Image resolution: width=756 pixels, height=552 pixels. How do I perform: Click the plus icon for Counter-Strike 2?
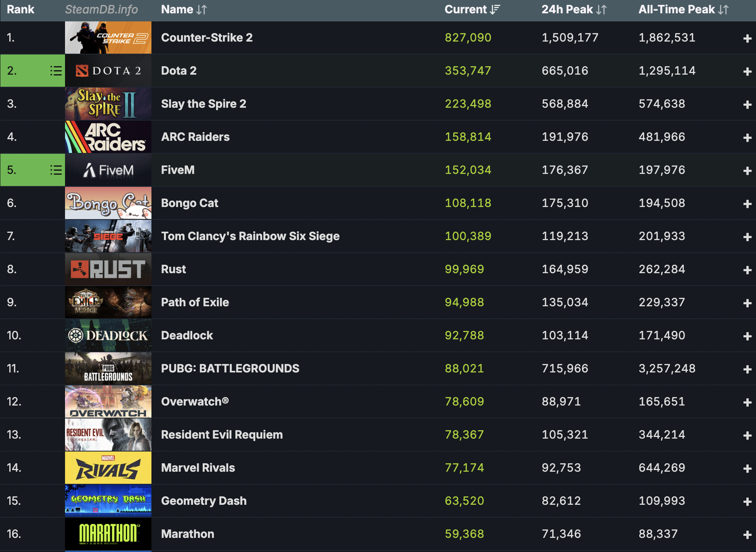[x=747, y=38]
